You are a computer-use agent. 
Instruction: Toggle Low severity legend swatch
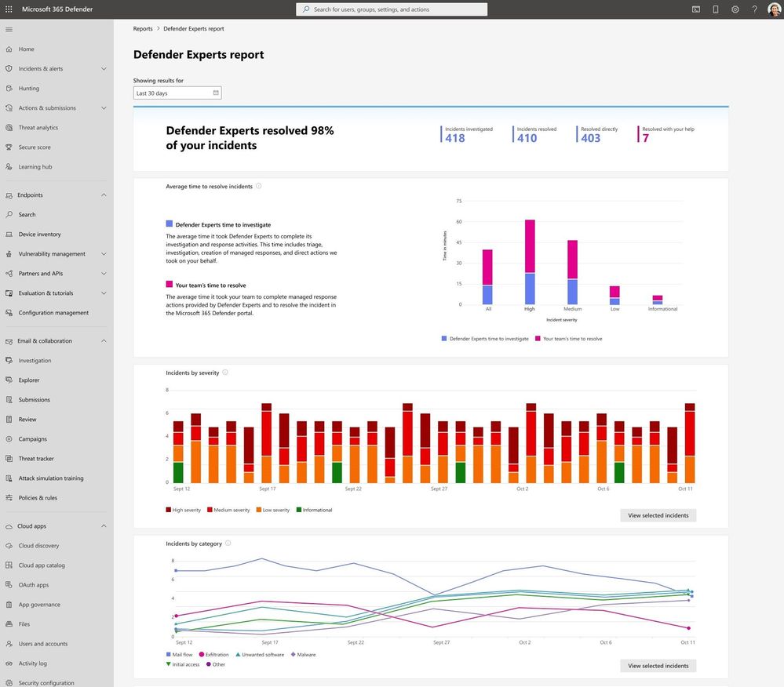(x=259, y=510)
